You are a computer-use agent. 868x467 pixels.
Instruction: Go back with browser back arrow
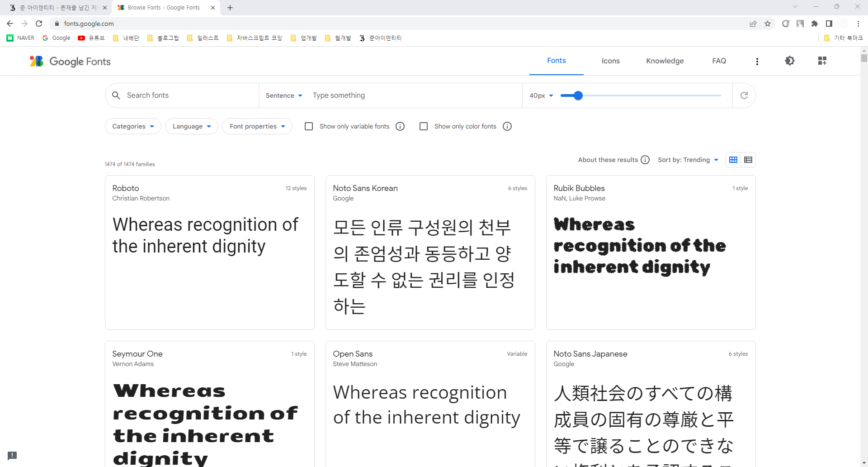10,24
